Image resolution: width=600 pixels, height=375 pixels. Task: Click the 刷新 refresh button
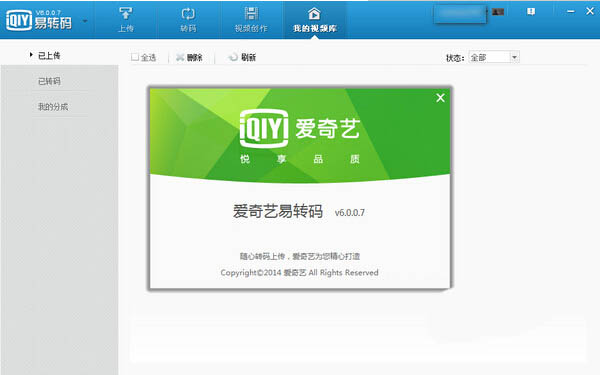pyautogui.click(x=242, y=57)
